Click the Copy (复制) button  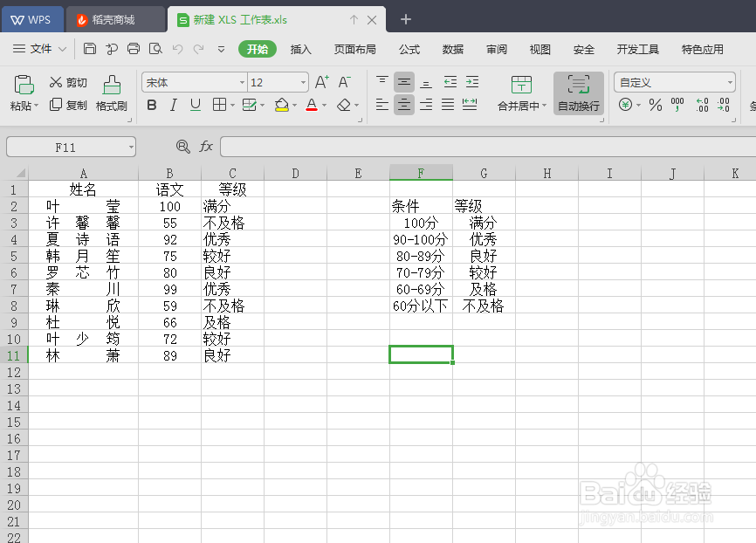[68, 105]
